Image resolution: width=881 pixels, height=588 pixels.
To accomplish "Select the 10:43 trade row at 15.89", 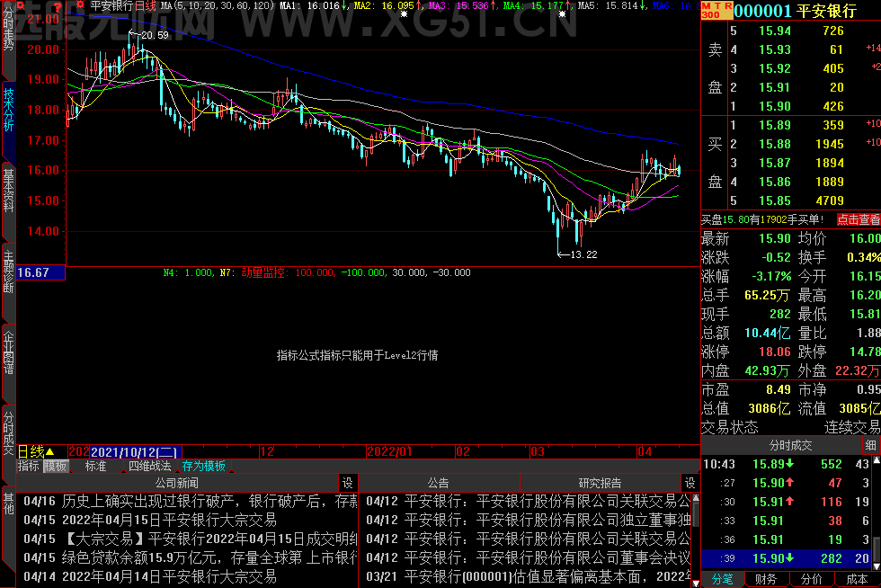I will [787, 464].
